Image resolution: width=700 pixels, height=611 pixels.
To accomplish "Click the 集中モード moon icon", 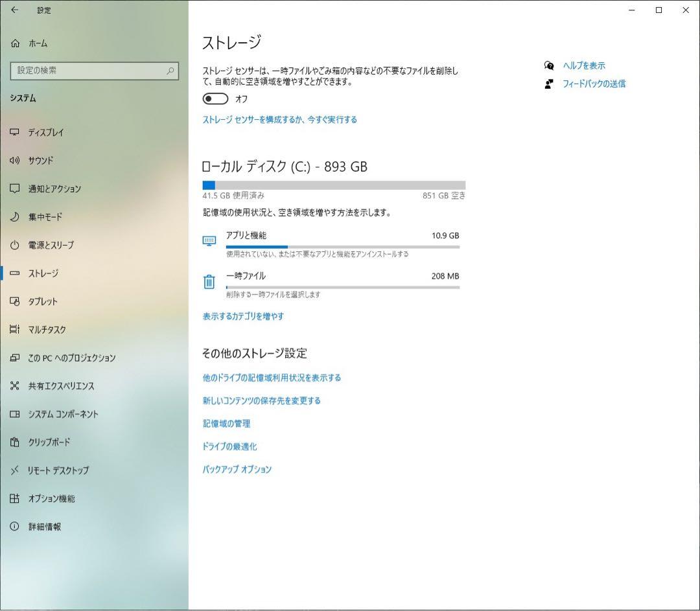I will pyautogui.click(x=15, y=217).
